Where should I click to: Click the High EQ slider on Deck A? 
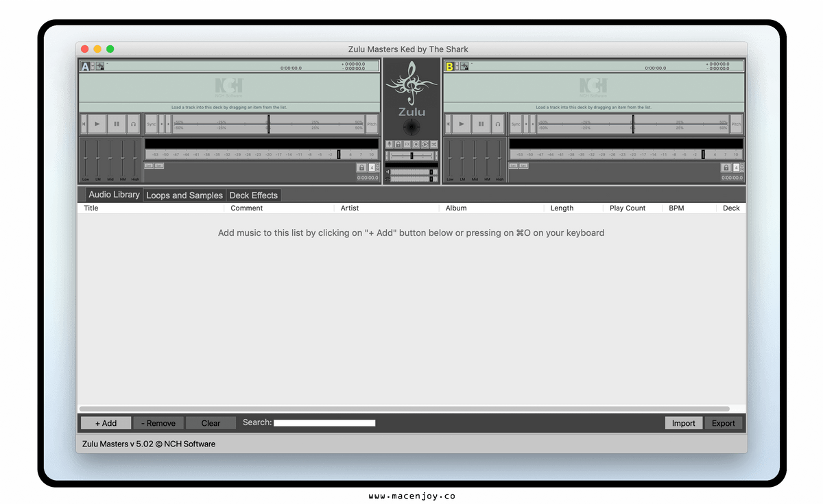coord(135,158)
